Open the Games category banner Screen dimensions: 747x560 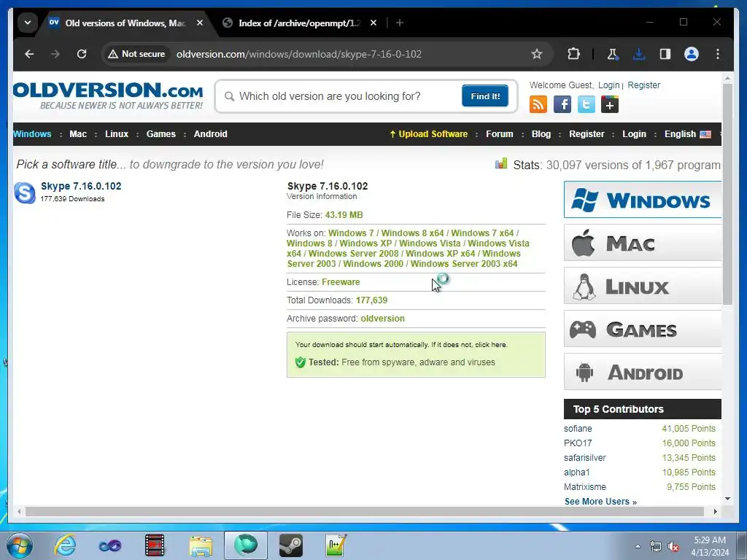pos(642,329)
